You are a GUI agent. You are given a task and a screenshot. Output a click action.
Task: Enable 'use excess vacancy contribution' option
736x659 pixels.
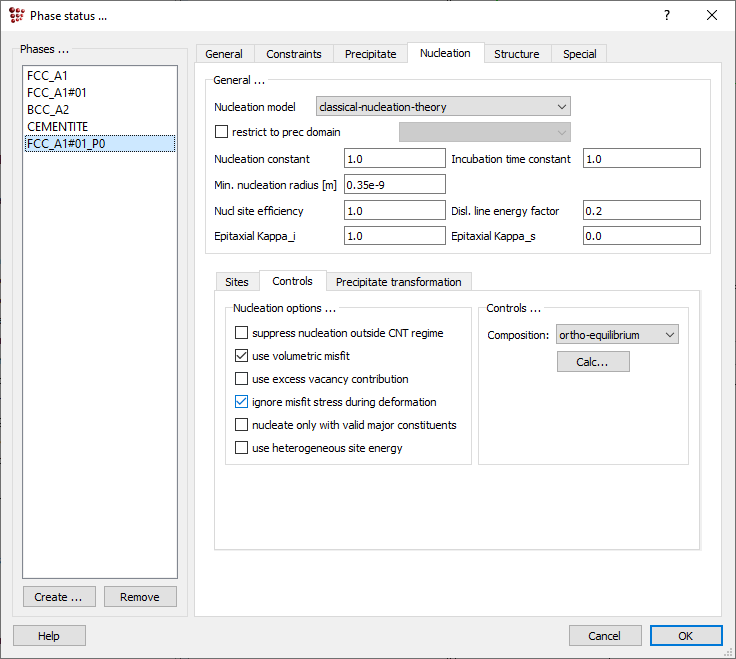[241, 379]
